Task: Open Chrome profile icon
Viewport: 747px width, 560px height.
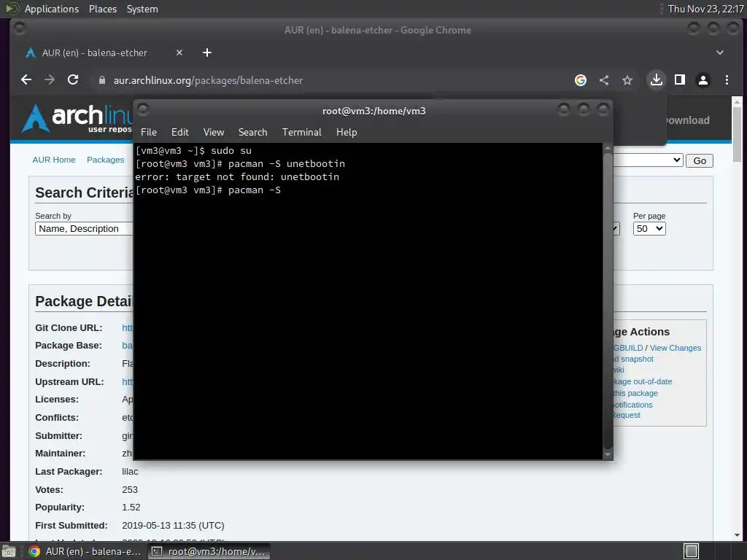Action: click(703, 80)
